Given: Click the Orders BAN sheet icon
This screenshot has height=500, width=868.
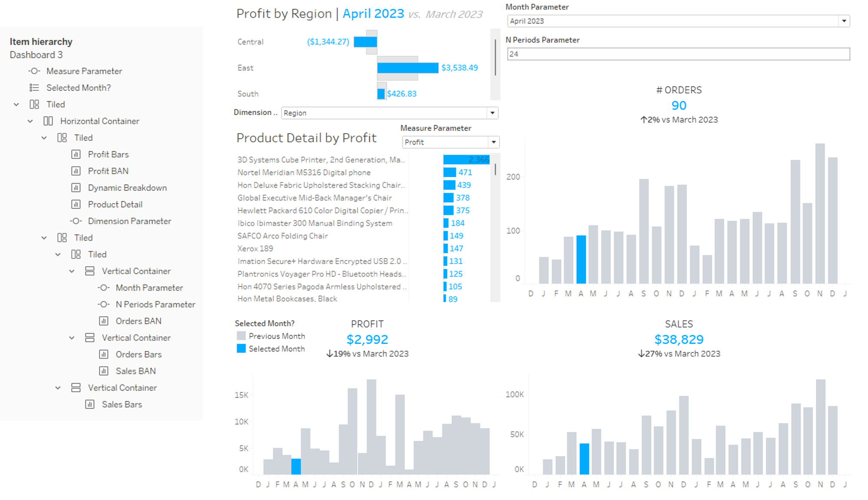Looking at the screenshot, I should (x=104, y=321).
